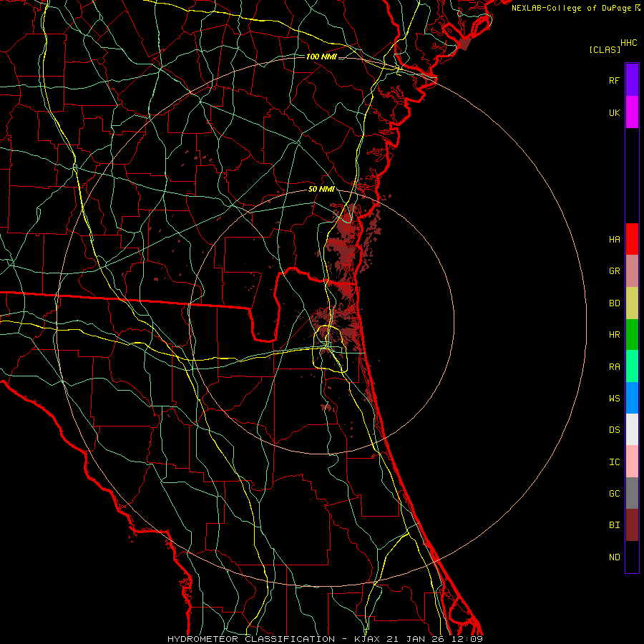
Task: Click the 50 NMI range ring label
Action: click(321, 189)
